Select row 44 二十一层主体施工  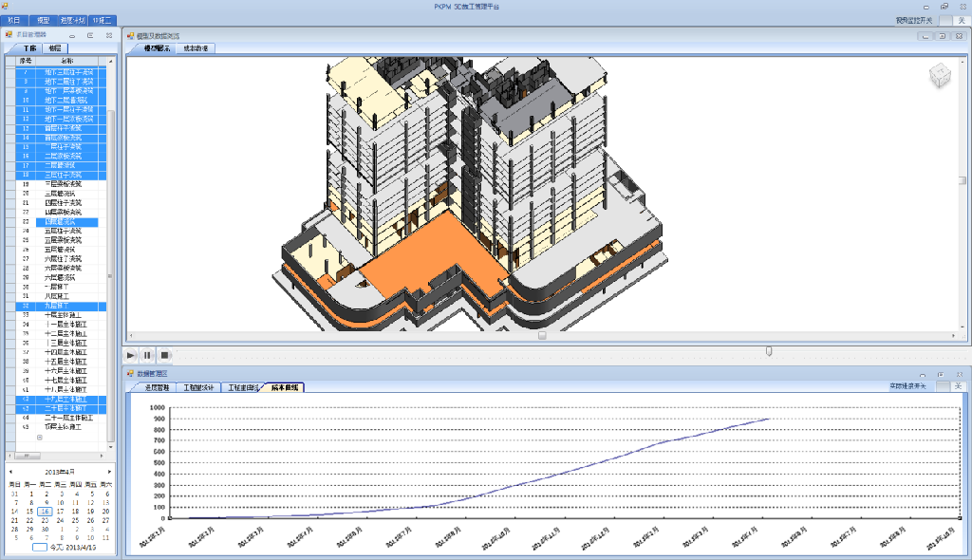click(61, 418)
